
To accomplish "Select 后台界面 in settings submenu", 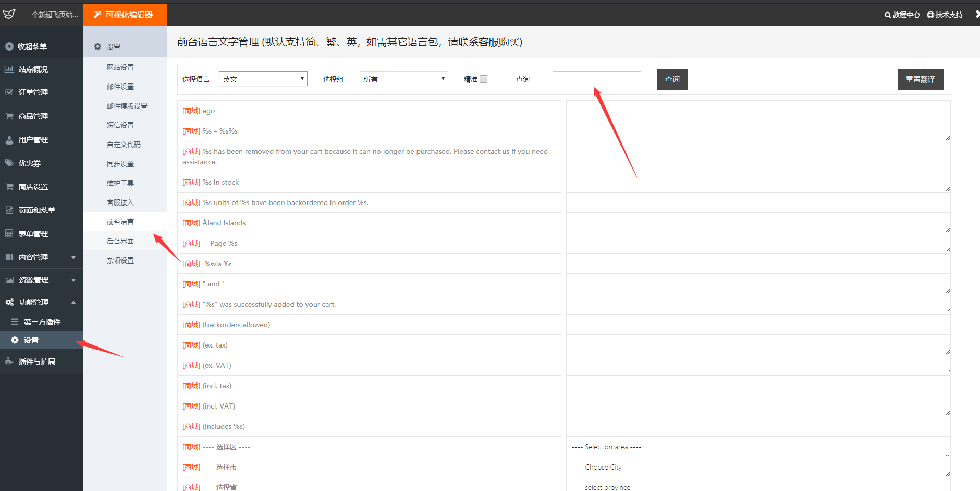I will click(120, 241).
